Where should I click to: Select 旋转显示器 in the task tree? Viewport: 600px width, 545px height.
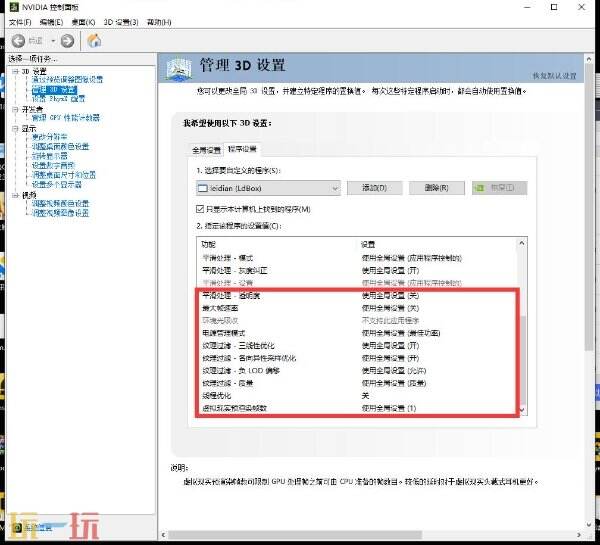(x=49, y=156)
